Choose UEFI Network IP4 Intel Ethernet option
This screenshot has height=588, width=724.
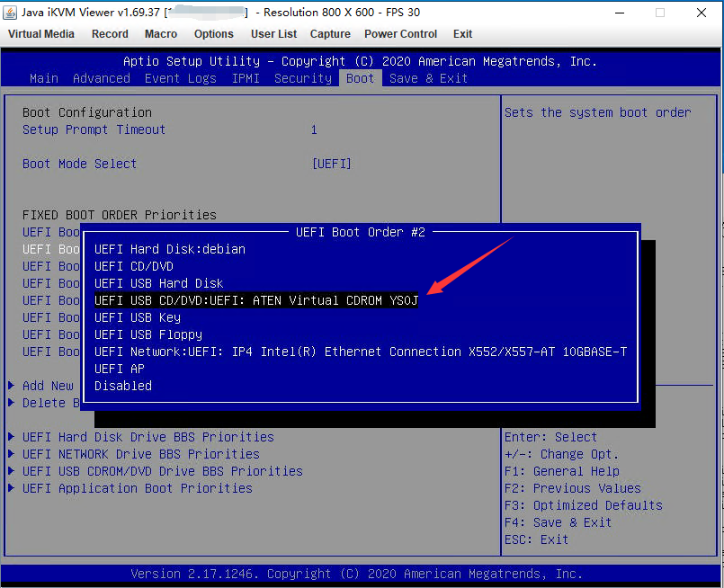click(x=361, y=352)
